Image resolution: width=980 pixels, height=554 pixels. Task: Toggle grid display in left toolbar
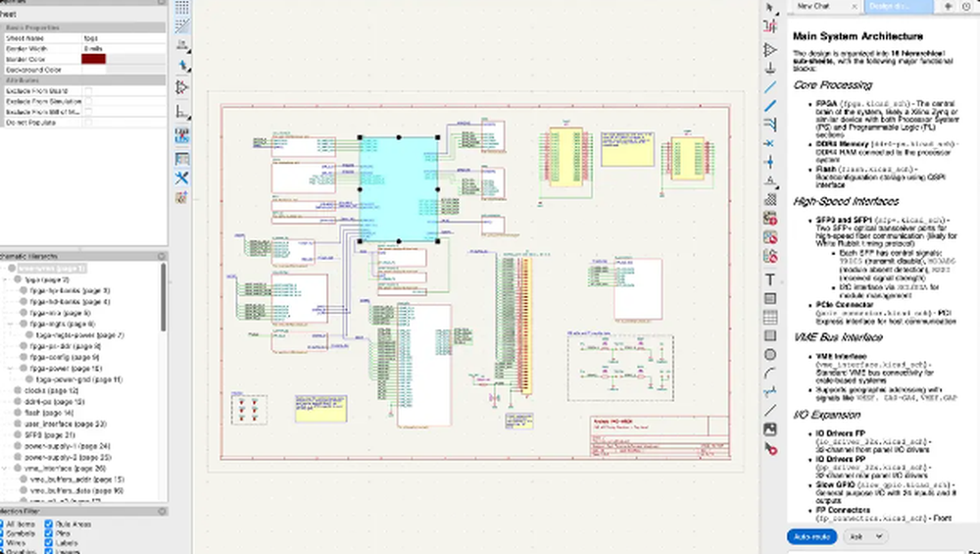point(182,8)
